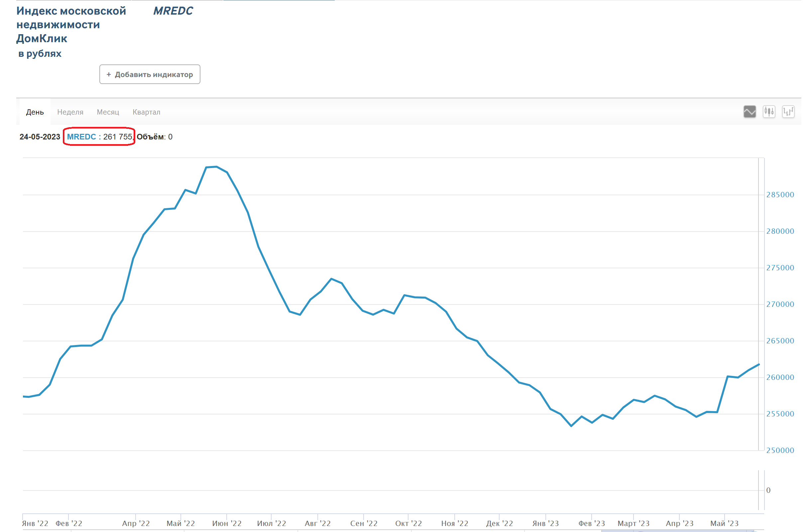Click the Индекс московской недвижимости ДомКлик title
The image size is (807, 532).
[x=72, y=25]
